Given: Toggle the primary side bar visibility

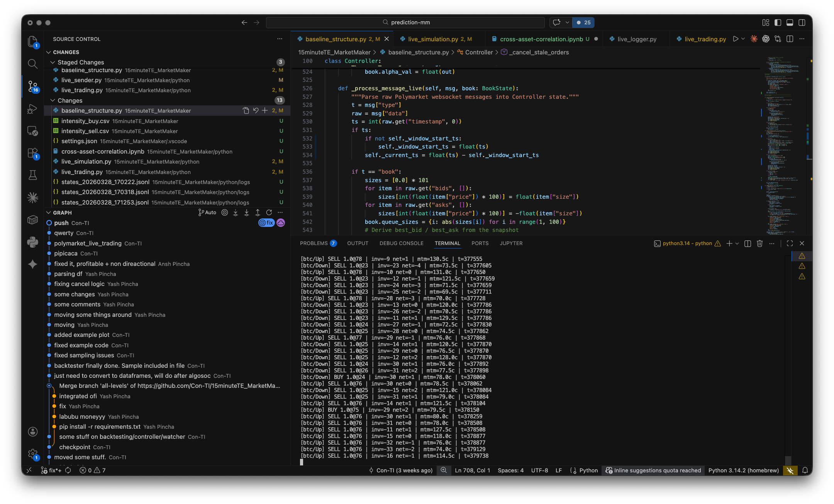Looking at the screenshot, I should (x=778, y=22).
